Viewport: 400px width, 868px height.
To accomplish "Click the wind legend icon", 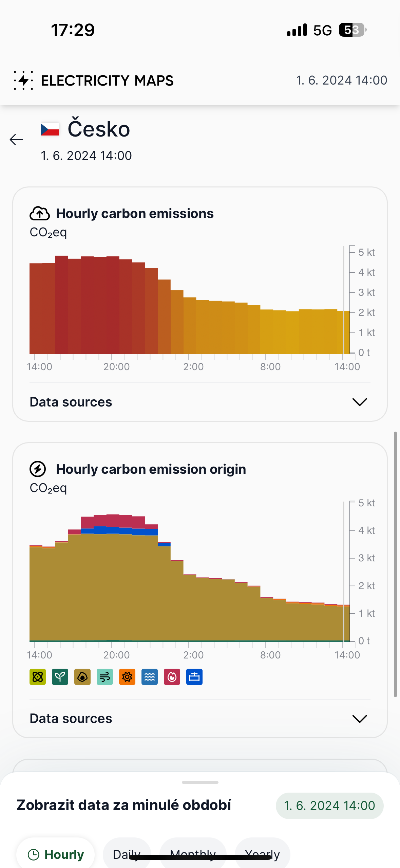I will (x=105, y=677).
